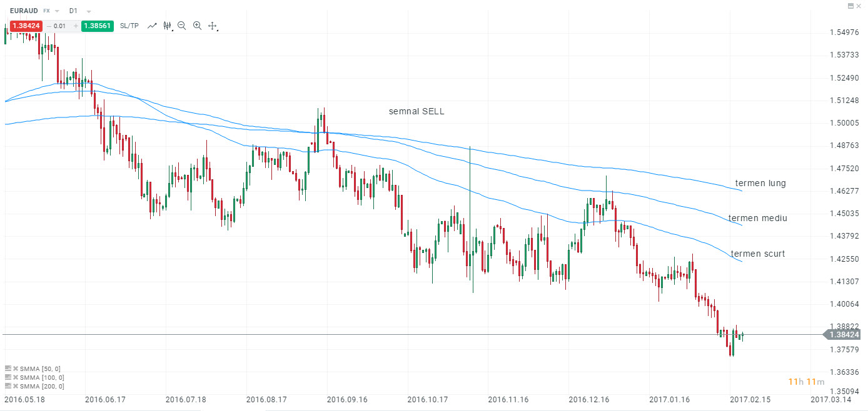Click the red Sell price 1.38424
Screen dimensions: 868x411
pyautogui.click(x=26, y=25)
